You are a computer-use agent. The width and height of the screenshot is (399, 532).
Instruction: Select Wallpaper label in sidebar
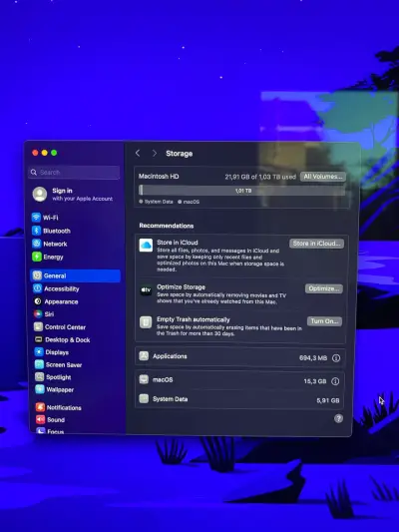pos(60,389)
